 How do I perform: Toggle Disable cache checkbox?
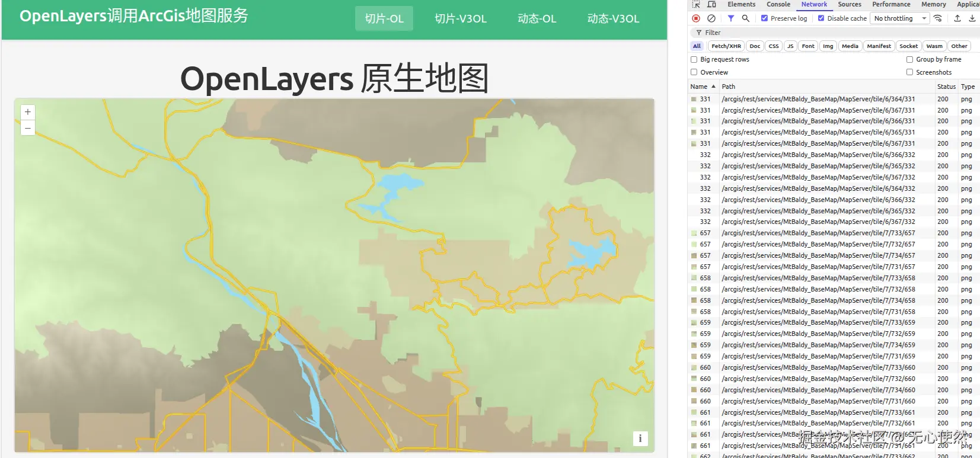821,18
